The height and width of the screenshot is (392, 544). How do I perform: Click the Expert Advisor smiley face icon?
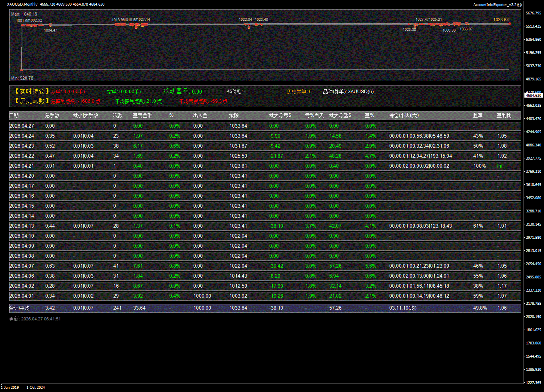(519, 5)
